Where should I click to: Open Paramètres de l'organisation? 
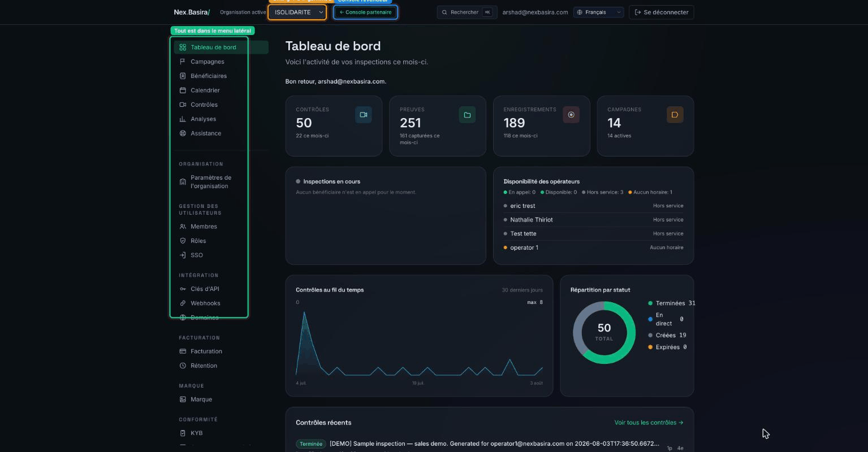click(x=221, y=182)
